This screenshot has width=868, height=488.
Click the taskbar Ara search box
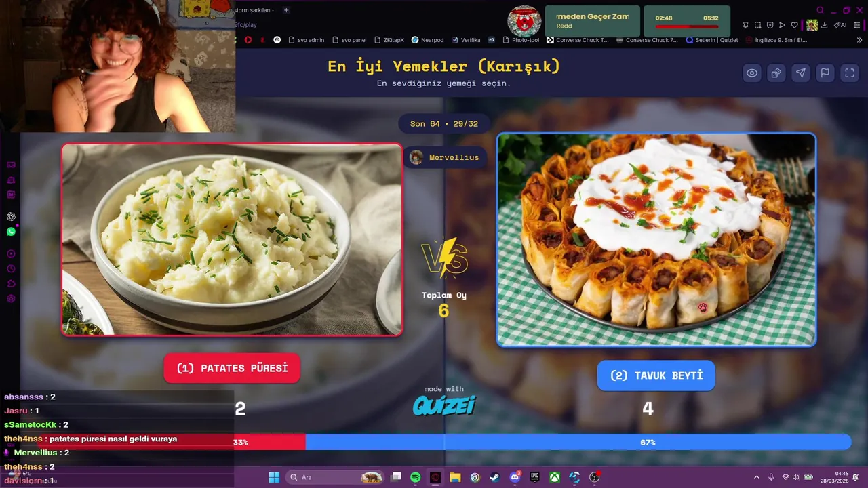click(x=334, y=477)
